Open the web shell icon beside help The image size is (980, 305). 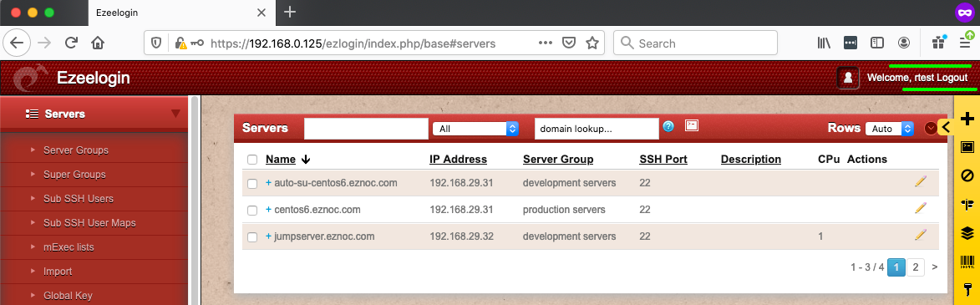(x=691, y=125)
